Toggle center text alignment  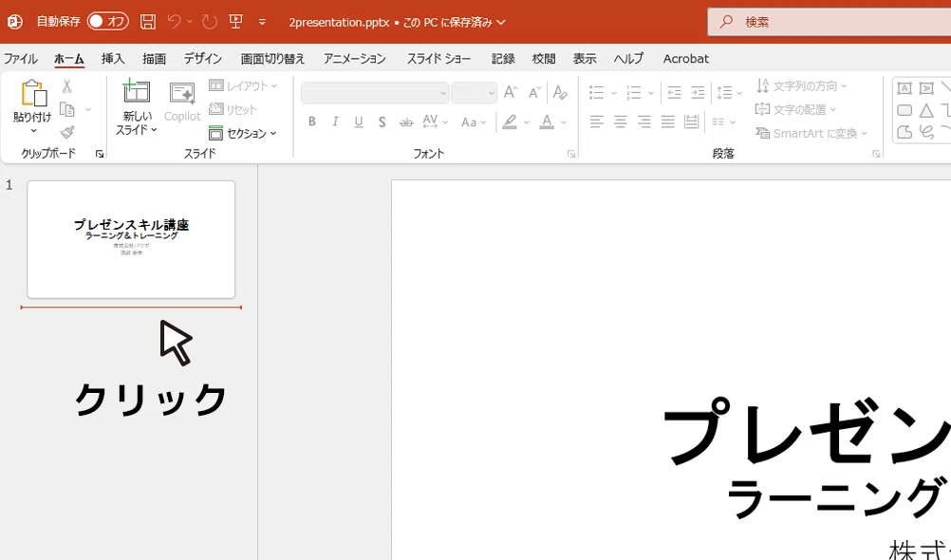(x=621, y=121)
